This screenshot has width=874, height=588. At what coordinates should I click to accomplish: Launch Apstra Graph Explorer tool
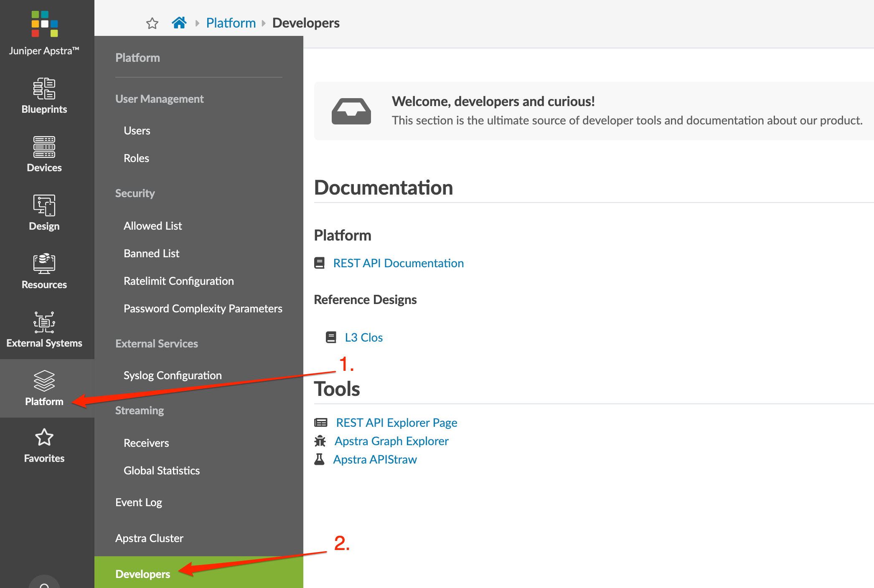[391, 441]
